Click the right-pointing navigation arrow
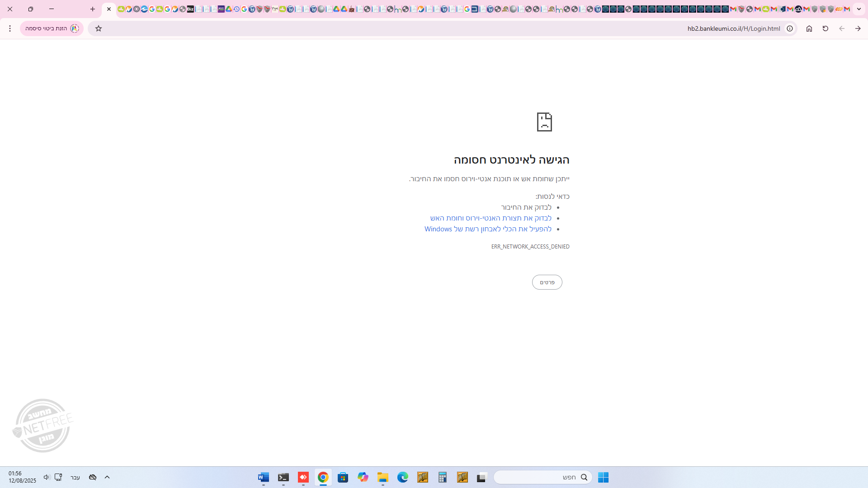The image size is (868, 488). click(x=858, y=28)
